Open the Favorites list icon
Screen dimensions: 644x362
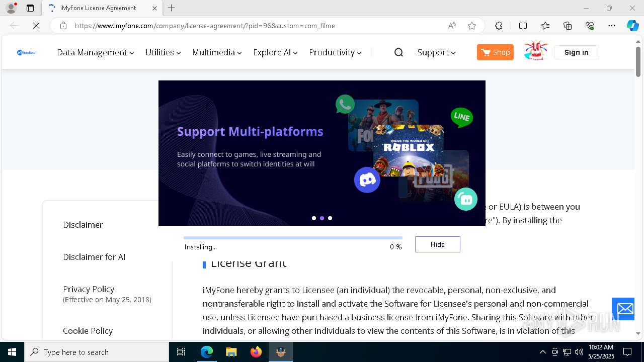tap(545, 26)
